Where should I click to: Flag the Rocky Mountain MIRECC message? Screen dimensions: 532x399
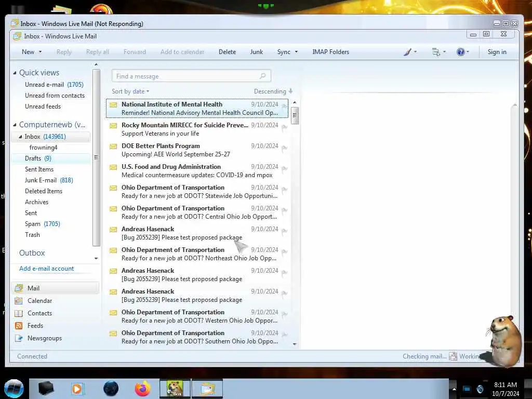(284, 128)
